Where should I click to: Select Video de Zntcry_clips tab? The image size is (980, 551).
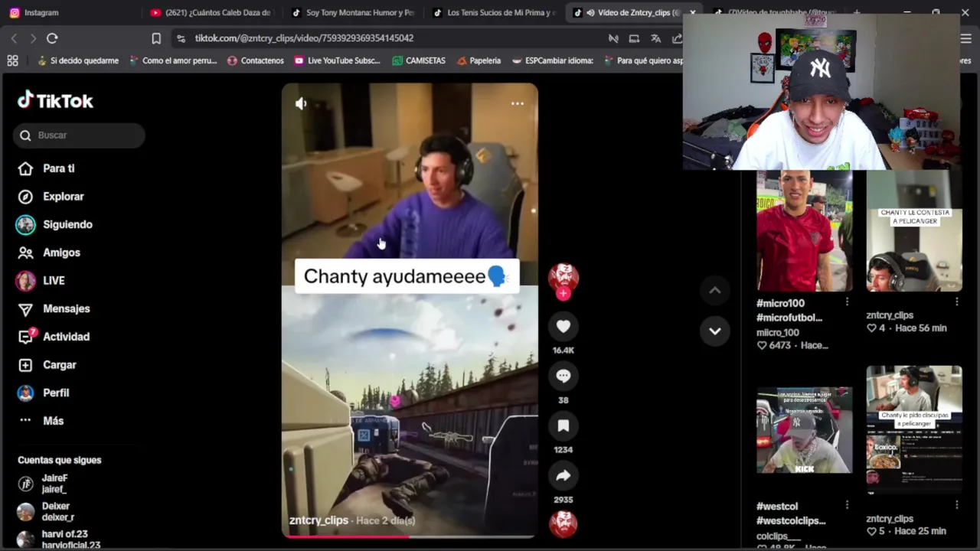[628, 12]
